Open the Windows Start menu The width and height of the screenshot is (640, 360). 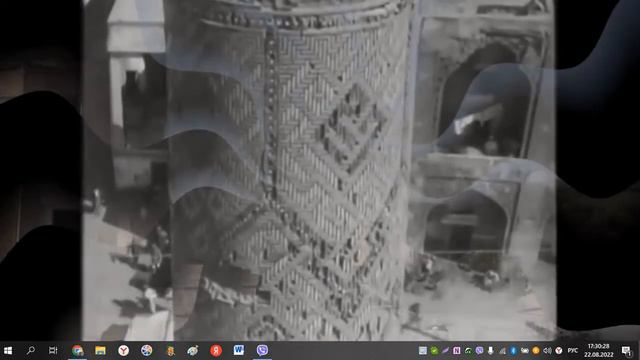(8, 351)
